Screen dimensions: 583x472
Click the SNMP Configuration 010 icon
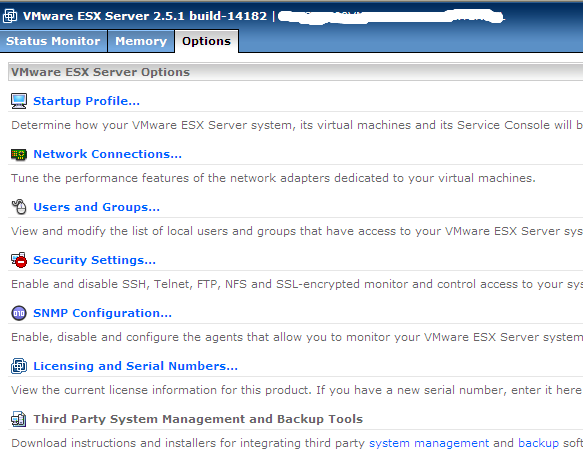tap(19, 313)
